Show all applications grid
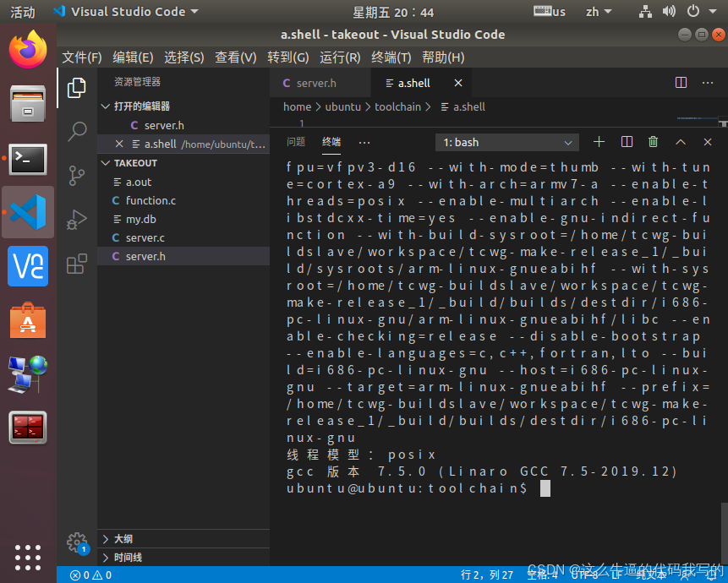 click(x=28, y=558)
